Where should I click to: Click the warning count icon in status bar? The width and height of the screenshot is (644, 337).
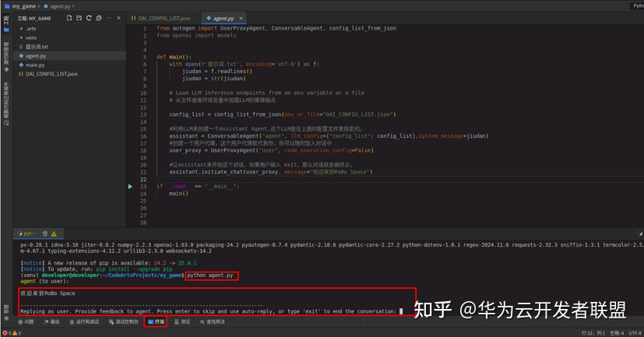coord(14,333)
